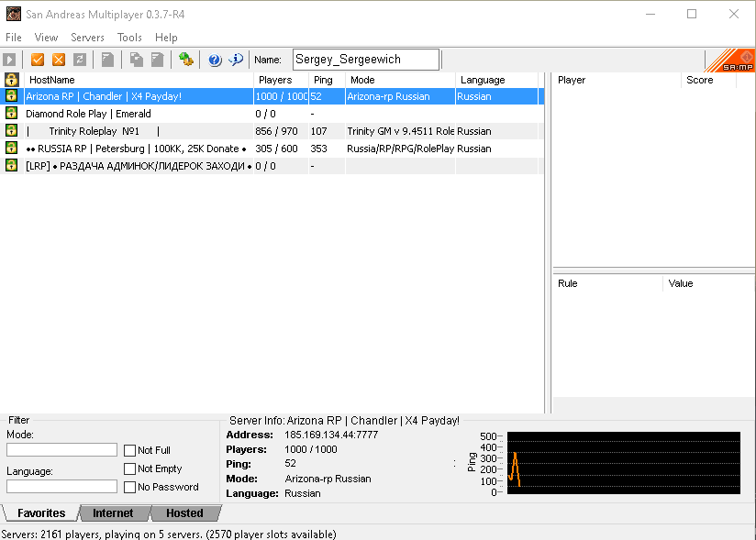This screenshot has width=756, height=540.
Task: Click the Refresh Server toolbar icon
Action: coord(80,60)
